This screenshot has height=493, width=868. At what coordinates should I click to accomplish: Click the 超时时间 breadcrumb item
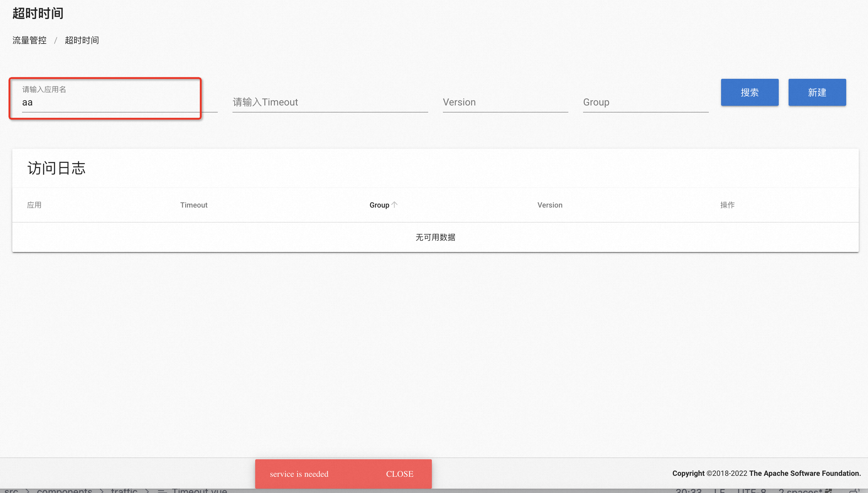[82, 40]
